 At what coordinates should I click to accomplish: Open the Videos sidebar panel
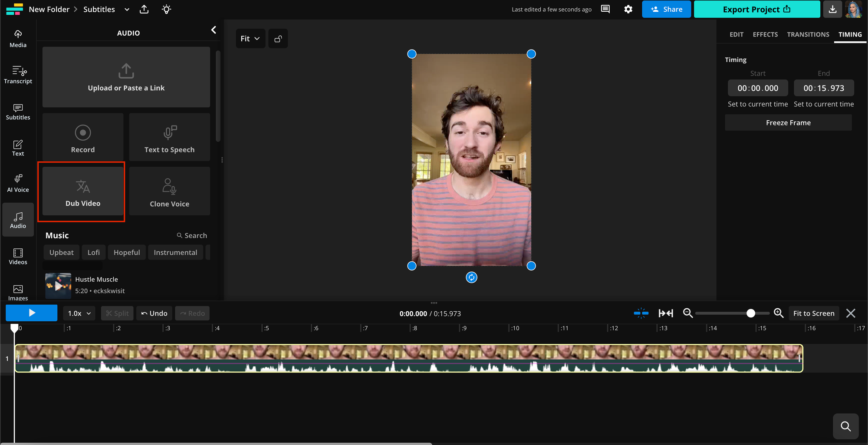[18, 256]
